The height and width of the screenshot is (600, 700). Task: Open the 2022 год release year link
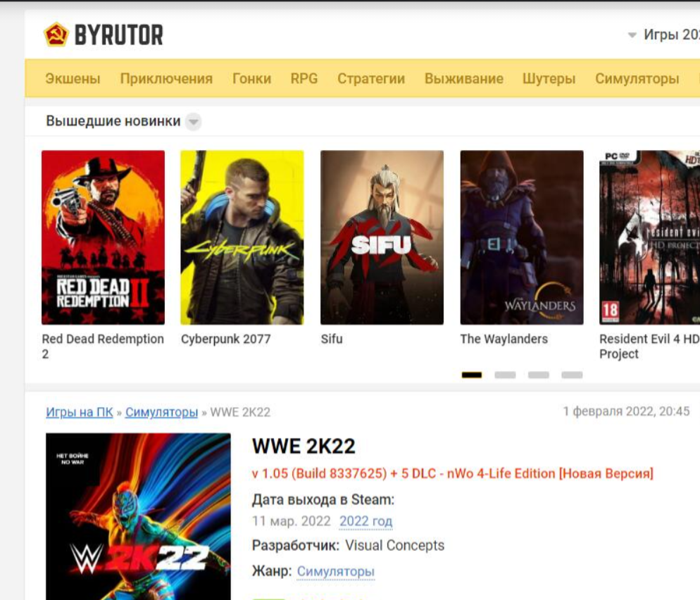coord(365,522)
